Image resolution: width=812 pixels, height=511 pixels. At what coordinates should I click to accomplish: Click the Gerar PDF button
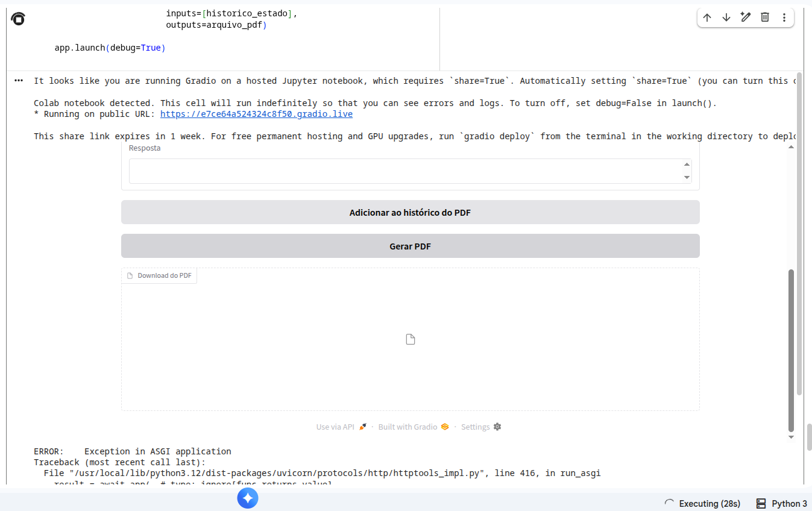coord(411,246)
